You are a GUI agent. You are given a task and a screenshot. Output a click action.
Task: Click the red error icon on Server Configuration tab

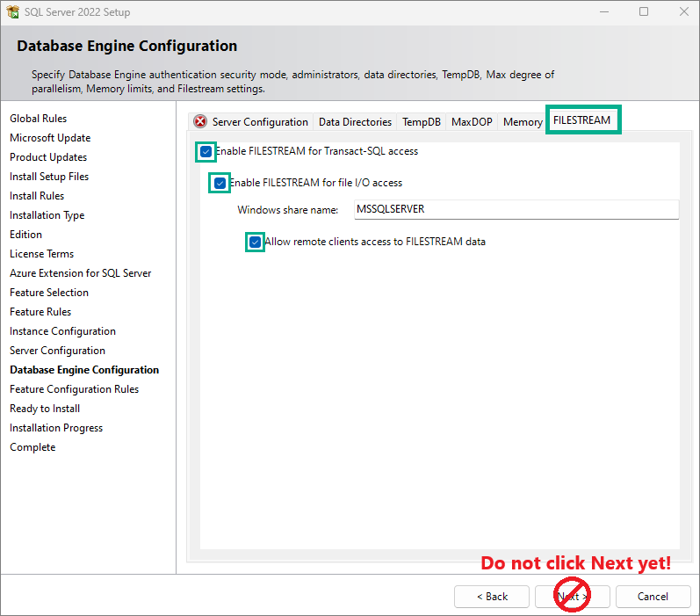pyautogui.click(x=200, y=121)
